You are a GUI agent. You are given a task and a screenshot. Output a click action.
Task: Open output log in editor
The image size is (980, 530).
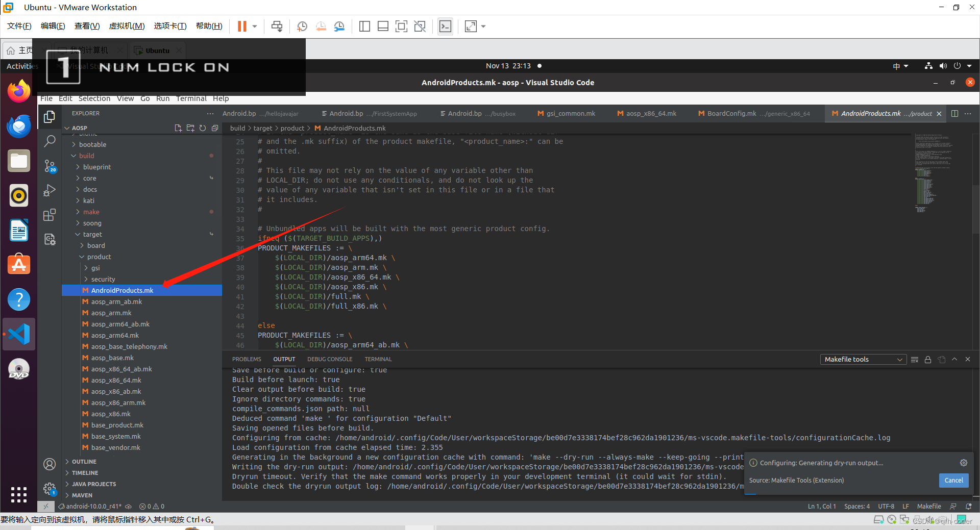pos(942,360)
